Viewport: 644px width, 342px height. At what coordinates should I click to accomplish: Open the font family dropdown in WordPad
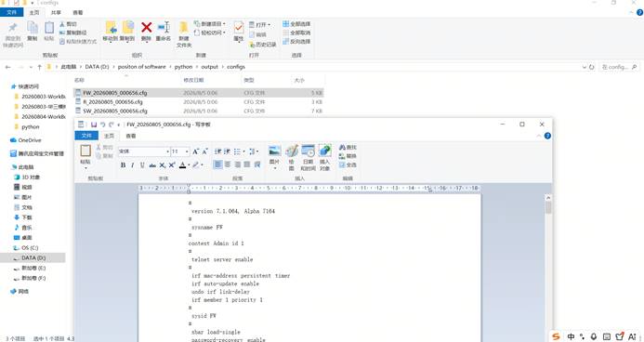tap(167, 151)
